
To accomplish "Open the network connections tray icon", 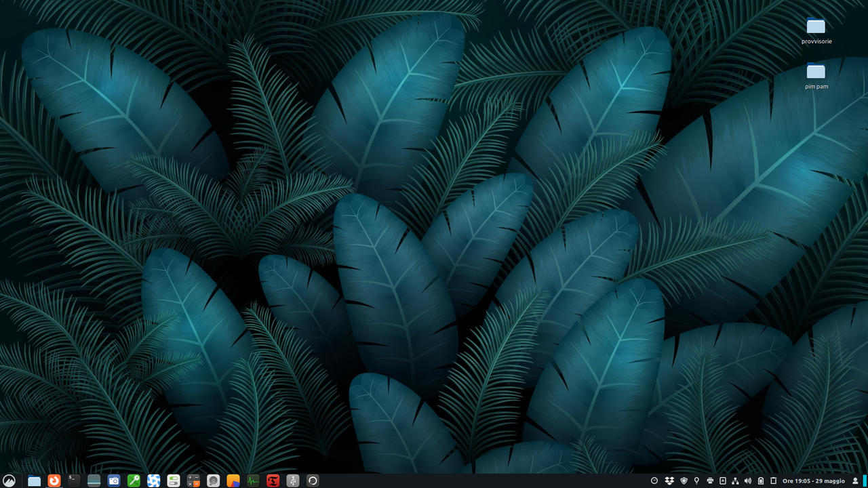I will [735, 481].
